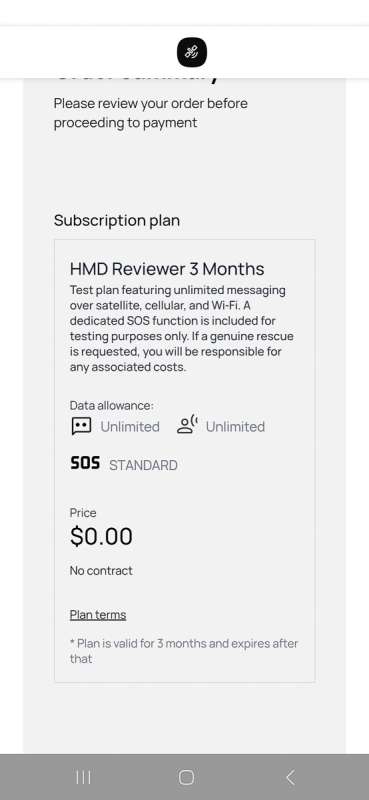This screenshot has width=369, height=800.
Task: Tap the STANDARD SOS level label
Action: click(x=143, y=465)
